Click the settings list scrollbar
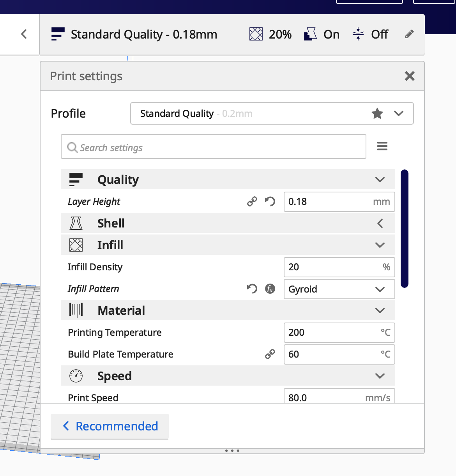The height and width of the screenshot is (476, 456). click(405, 229)
